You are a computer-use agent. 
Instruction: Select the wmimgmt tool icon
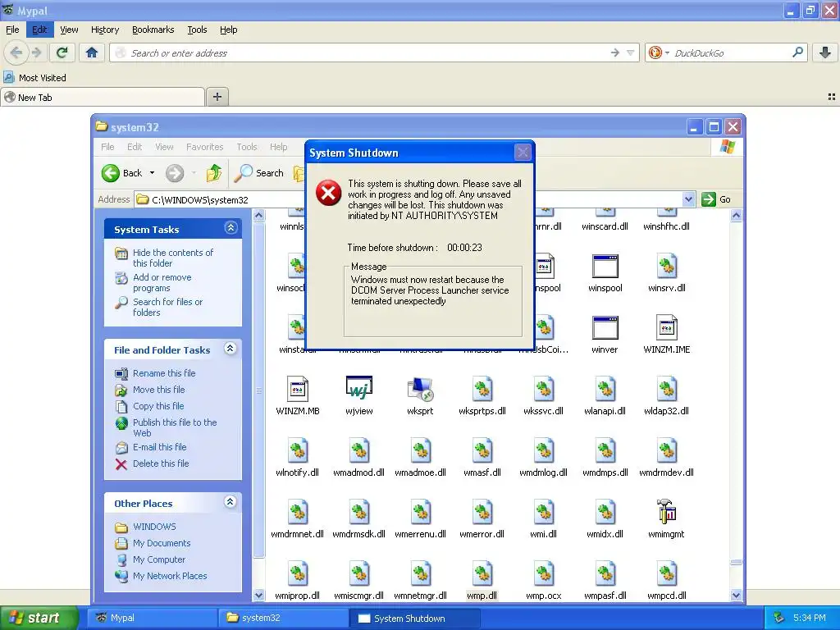666,511
